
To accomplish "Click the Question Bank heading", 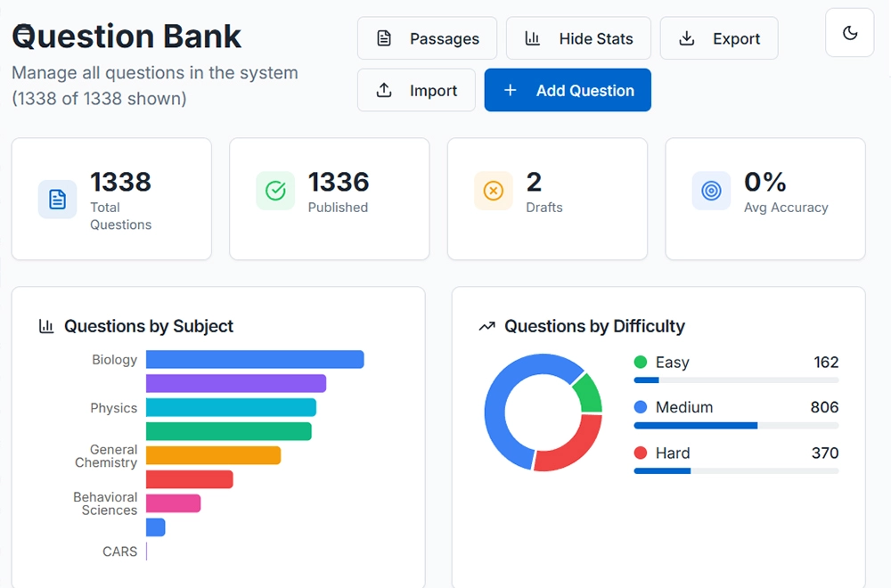I will pyautogui.click(x=127, y=37).
